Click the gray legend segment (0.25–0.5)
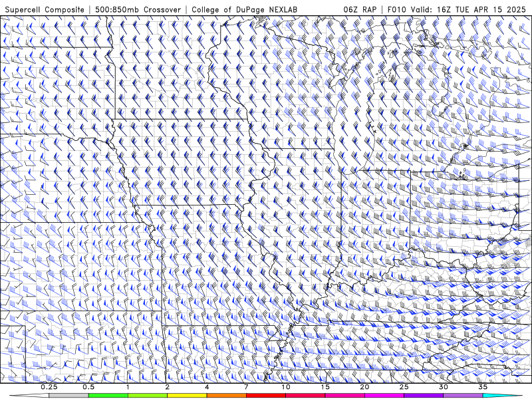 (x=69, y=396)
